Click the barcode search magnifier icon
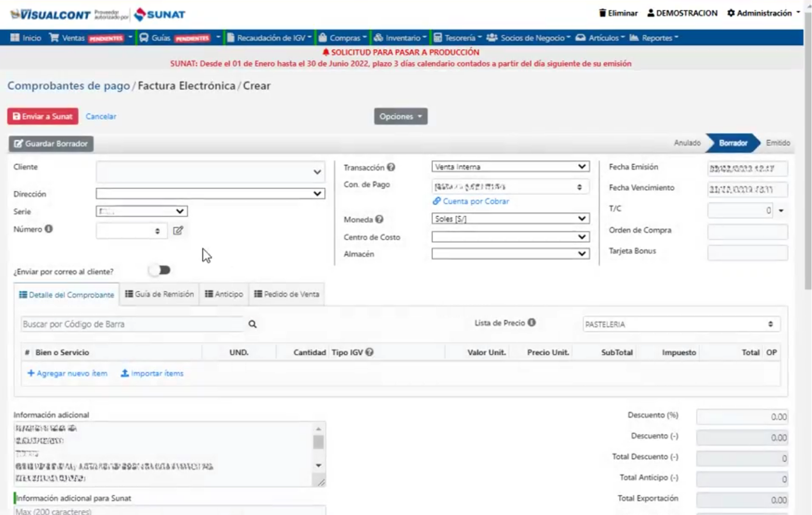The image size is (812, 515). pos(253,324)
